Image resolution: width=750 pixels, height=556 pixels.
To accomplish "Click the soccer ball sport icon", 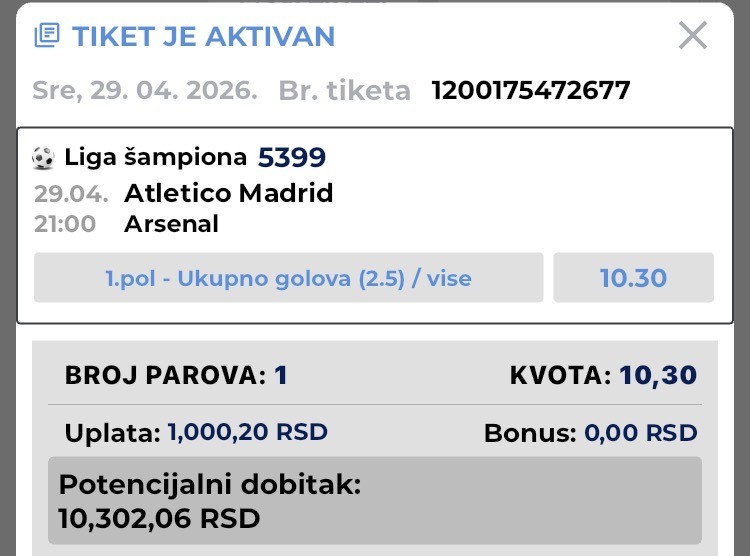I will pos(43,157).
